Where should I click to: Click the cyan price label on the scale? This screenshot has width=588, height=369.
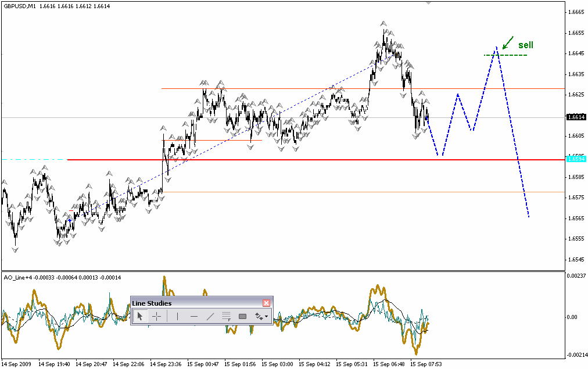pos(575,159)
